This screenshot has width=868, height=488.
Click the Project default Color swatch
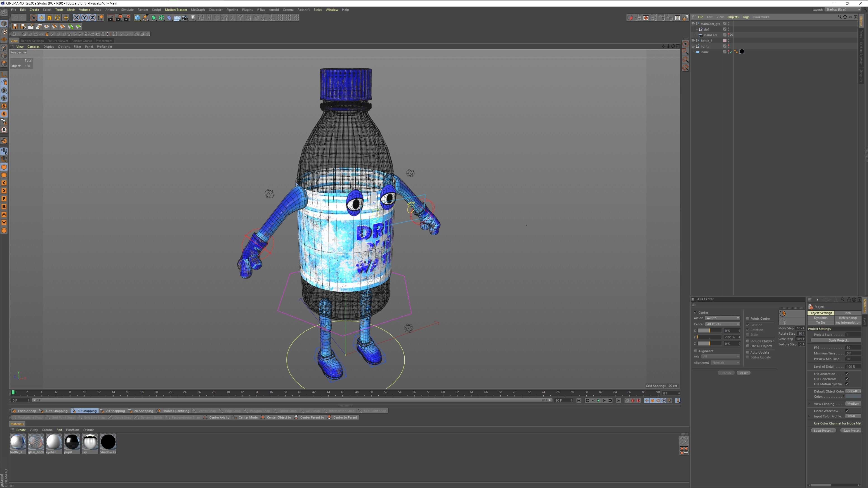(x=853, y=397)
